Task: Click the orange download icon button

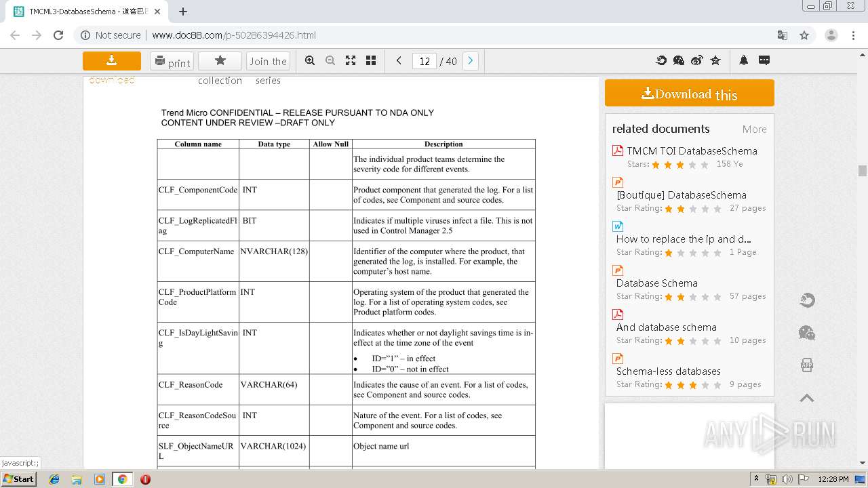Action: [112, 61]
